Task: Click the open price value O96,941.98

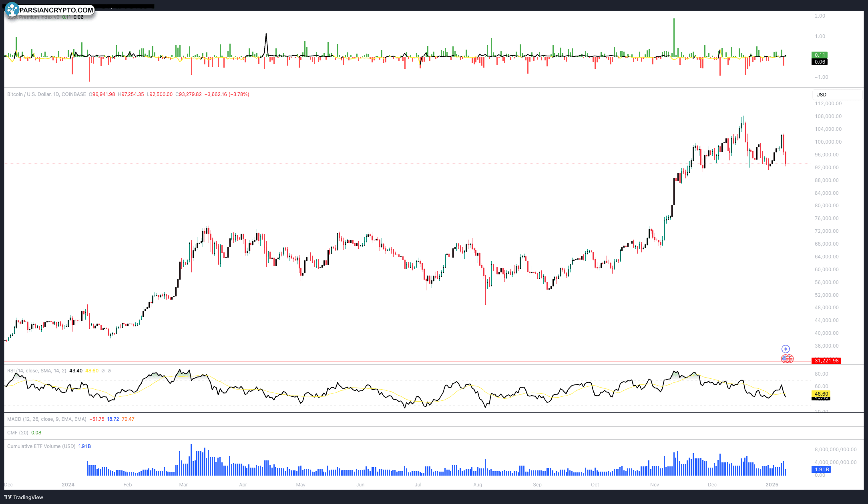Action: point(102,94)
